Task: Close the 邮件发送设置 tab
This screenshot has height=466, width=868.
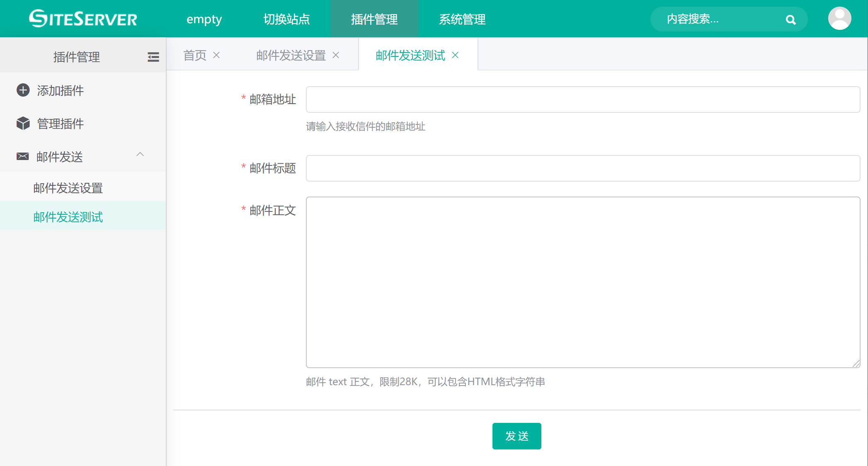Action: click(x=336, y=55)
